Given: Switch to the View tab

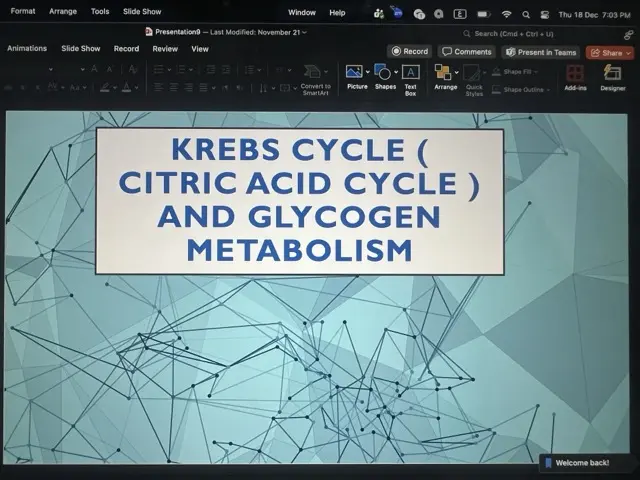Looking at the screenshot, I should [x=200, y=49].
